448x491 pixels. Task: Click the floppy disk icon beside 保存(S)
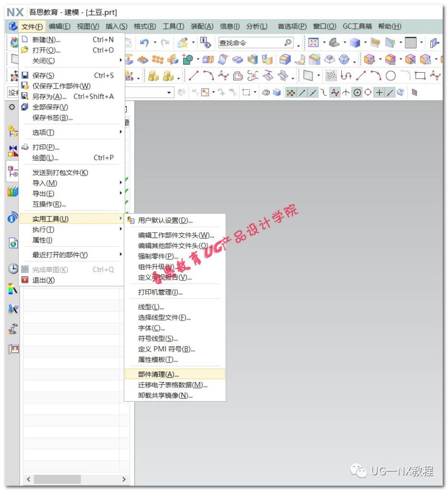(25, 75)
